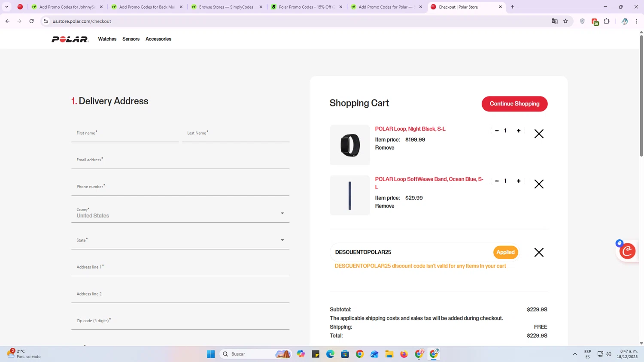This screenshot has width=644, height=362.
Task: Increase quantity of SoftWeave Band Ocean Blue
Action: [519, 181]
